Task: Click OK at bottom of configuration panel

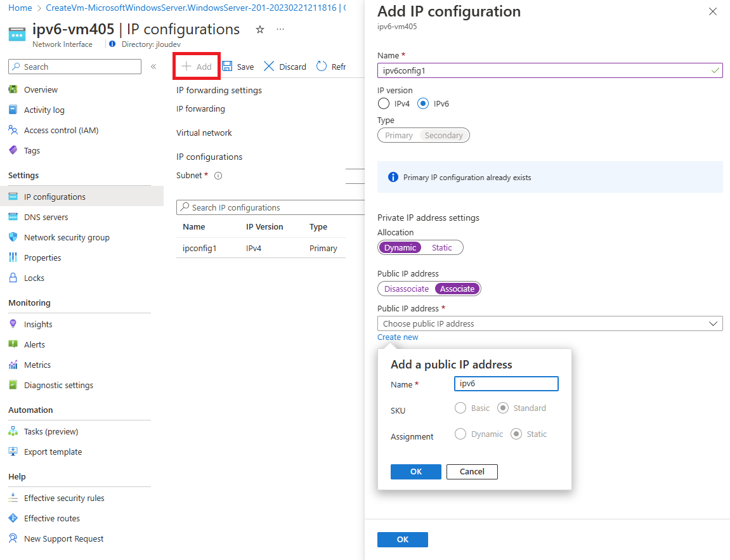Action: click(x=403, y=540)
